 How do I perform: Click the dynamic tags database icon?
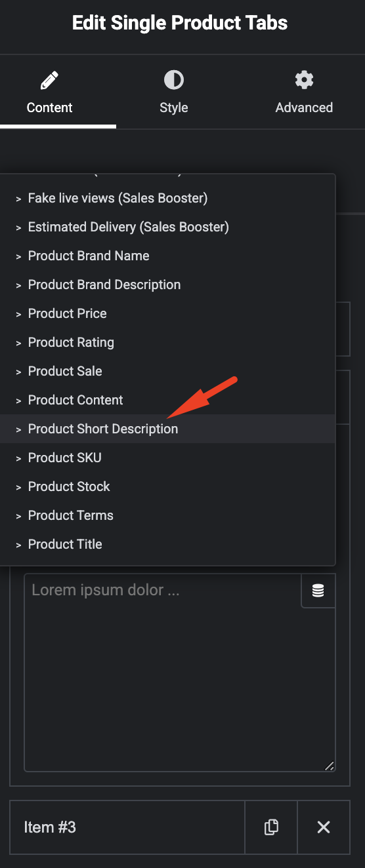click(318, 591)
